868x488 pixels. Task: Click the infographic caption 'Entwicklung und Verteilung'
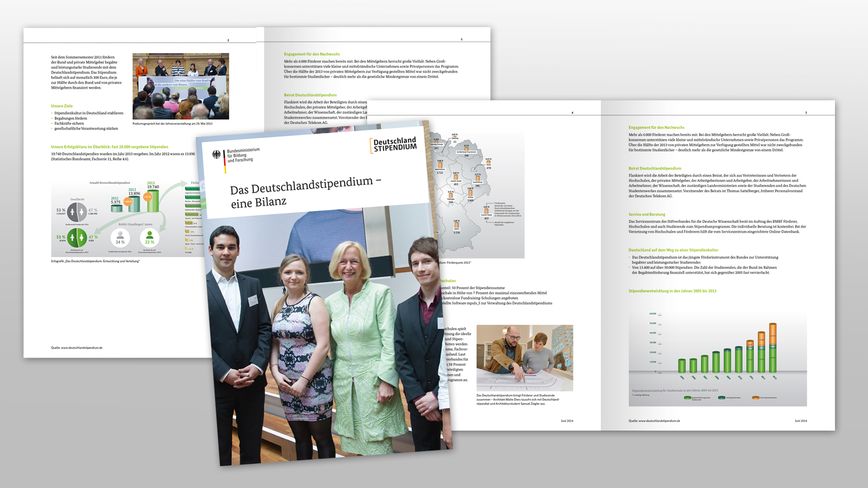[x=95, y=261]
